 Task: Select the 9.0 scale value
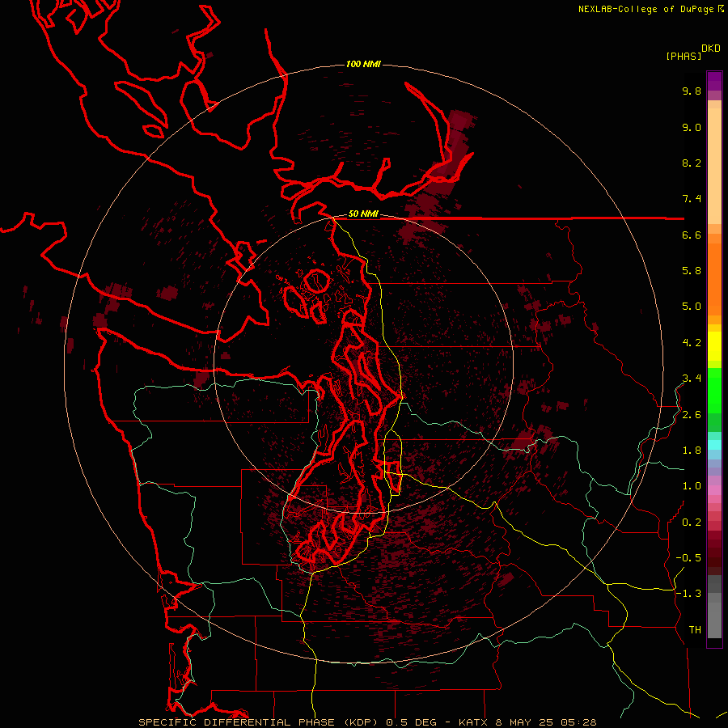[692, 128]
